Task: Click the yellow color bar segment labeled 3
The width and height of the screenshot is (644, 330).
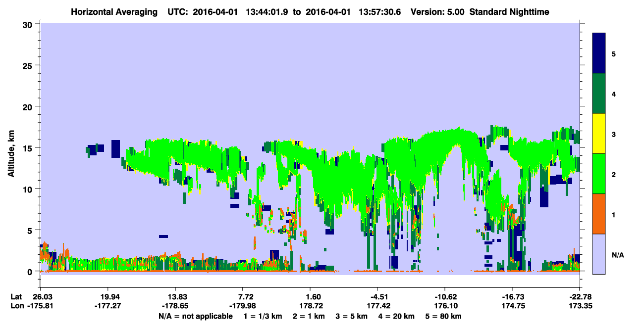Action: tap(599, 134)
